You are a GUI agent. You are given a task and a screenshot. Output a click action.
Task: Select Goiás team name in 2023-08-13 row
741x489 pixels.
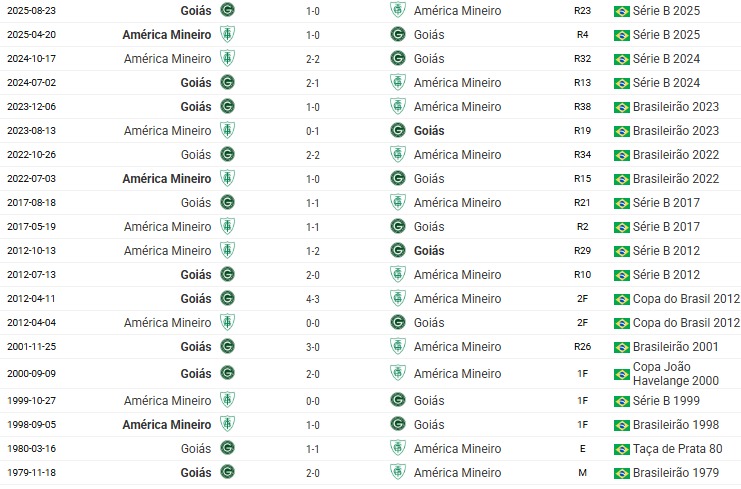[x=428, y=131]
